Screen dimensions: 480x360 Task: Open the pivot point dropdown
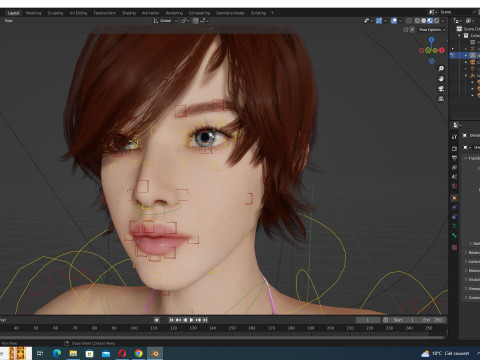[x=185, y=21]
